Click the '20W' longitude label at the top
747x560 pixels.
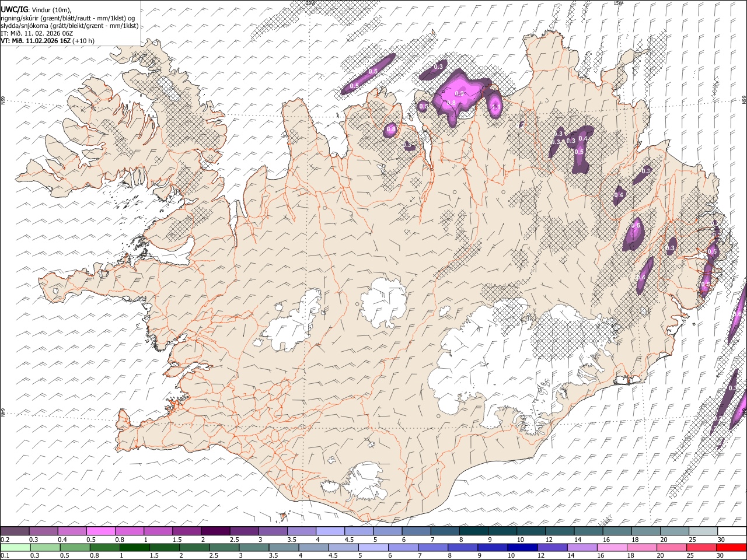(x=311, y=3)
